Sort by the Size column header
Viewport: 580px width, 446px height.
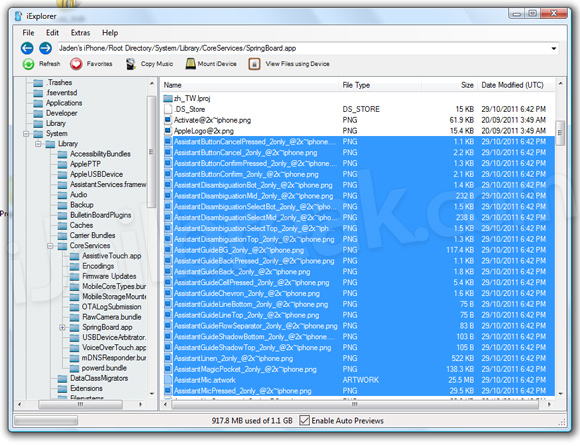point(449,85)
